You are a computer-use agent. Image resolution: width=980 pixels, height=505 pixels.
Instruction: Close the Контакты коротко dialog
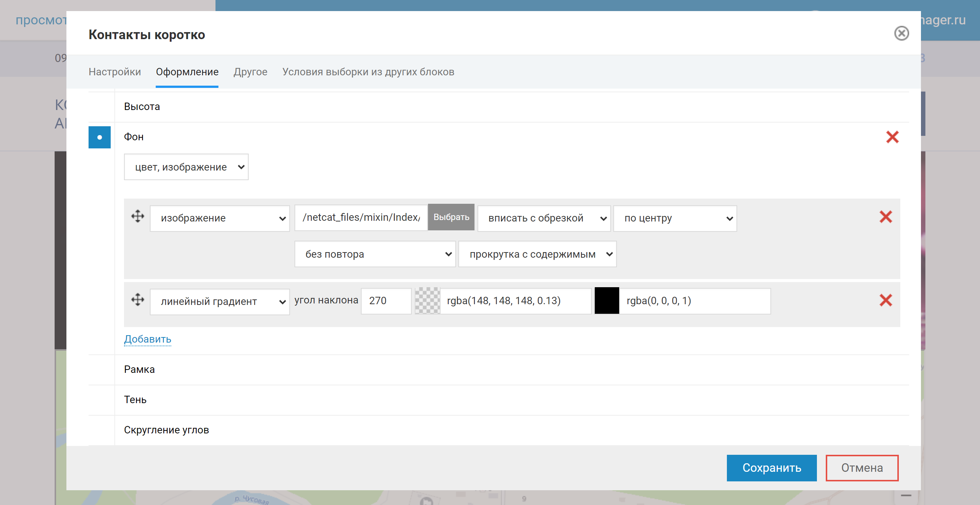pyautogui.click(x=901, y=34)
